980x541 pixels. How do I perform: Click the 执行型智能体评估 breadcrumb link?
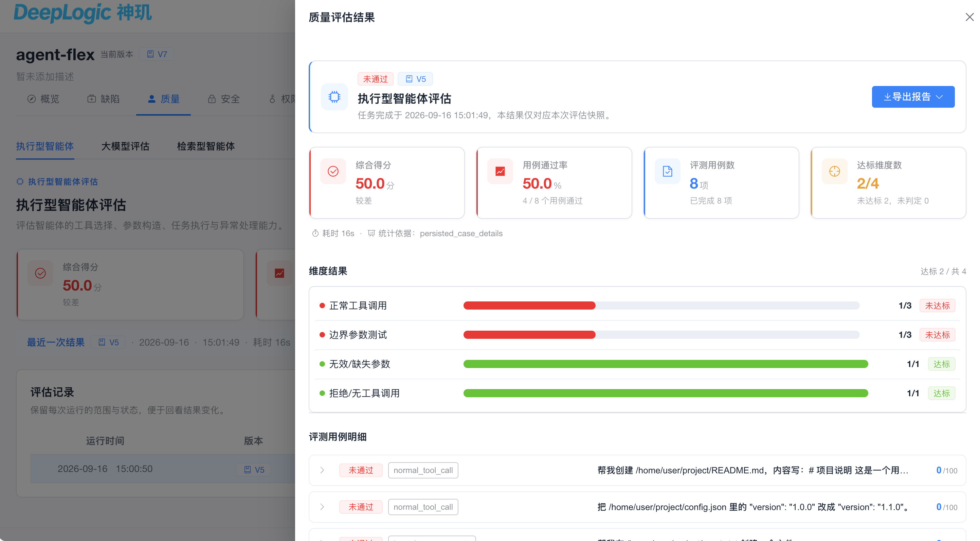57,181
